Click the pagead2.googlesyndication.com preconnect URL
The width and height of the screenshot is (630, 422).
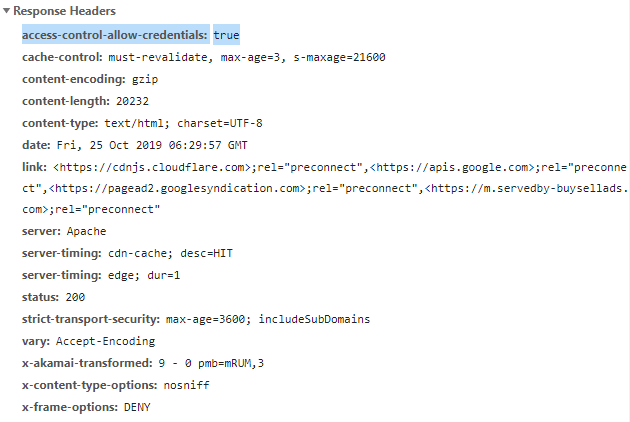point(176,188)
